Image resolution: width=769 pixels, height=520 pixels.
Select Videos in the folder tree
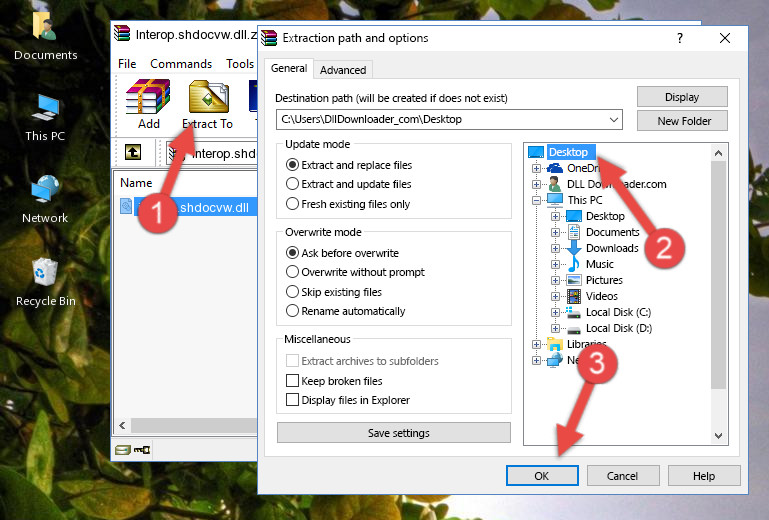[601, 296]
